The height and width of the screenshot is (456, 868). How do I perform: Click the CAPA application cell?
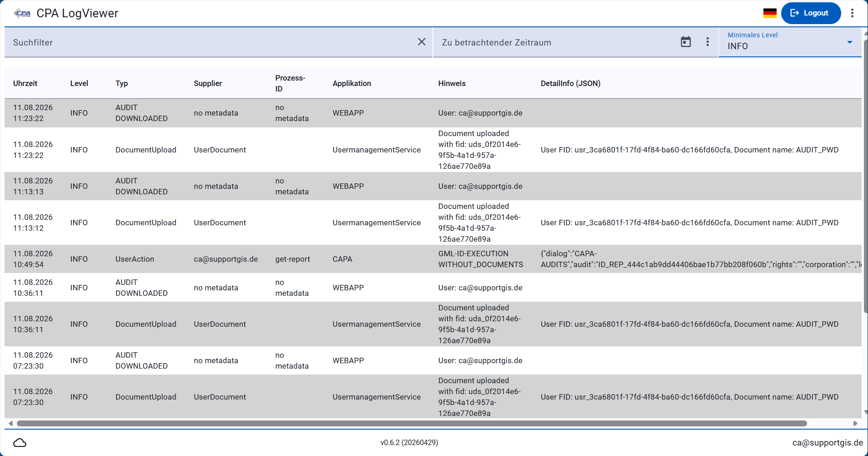pos(342,259)
